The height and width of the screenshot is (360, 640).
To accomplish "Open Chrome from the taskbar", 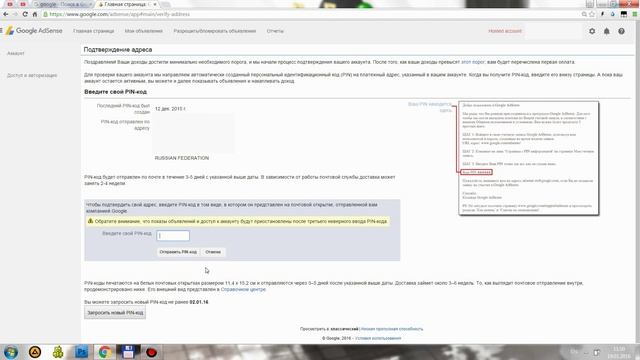I will [104, 352].
